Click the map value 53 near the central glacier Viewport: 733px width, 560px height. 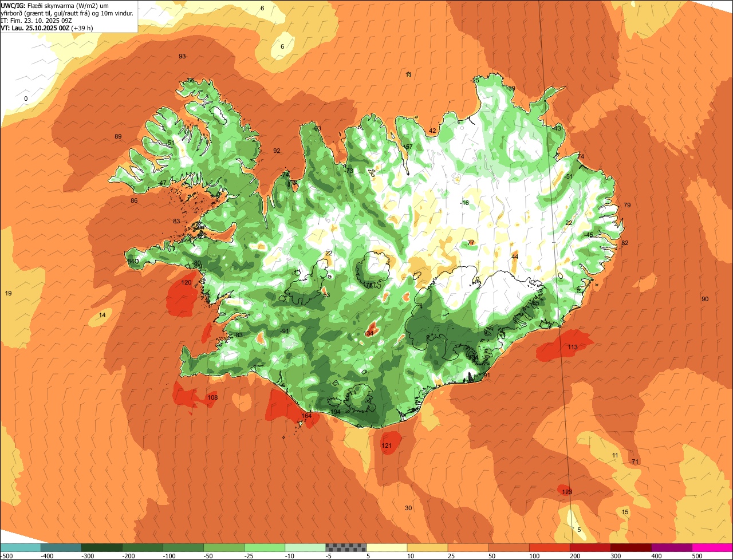[x=326, y=295]
